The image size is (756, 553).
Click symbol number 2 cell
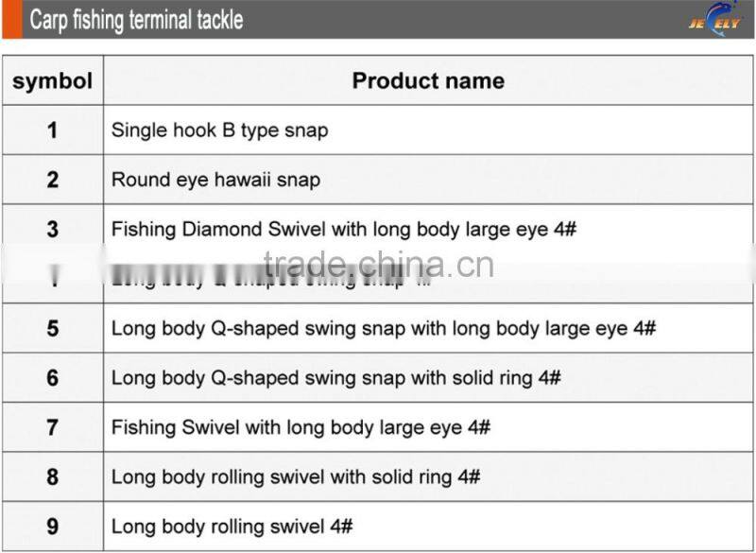pos(53,180)
